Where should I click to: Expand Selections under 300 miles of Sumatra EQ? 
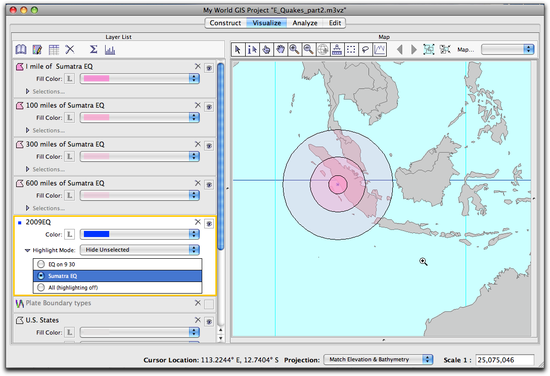(x=27, y=169)
